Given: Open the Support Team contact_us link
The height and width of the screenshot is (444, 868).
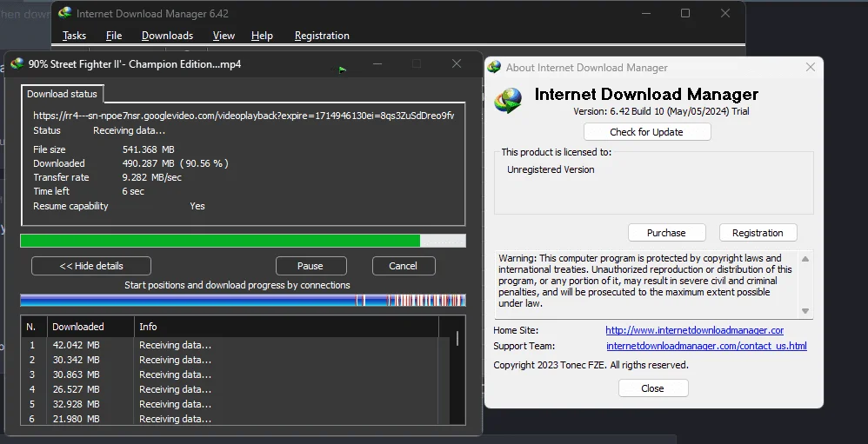Looking at the screenshot, I should click(x=706, y=346).
